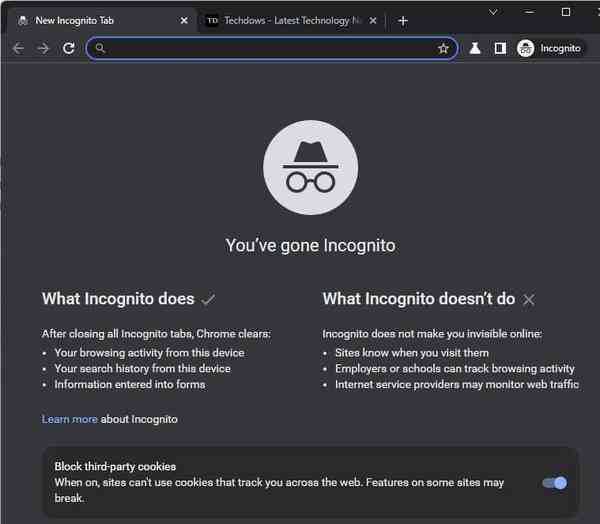Click 'Your search history from this device'
This screenshot has height=524, width=600.
tap(142, 368)
